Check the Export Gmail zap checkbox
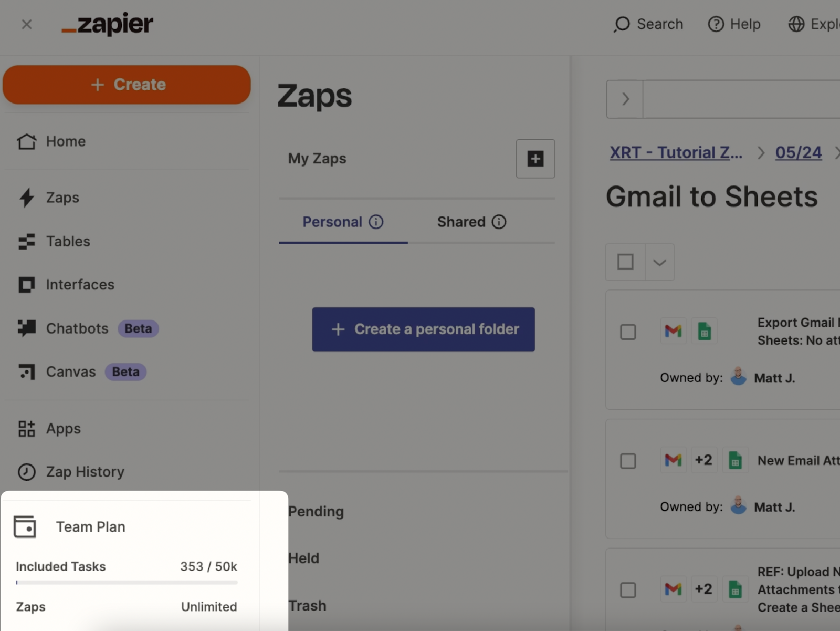 [x=628, y=332]
